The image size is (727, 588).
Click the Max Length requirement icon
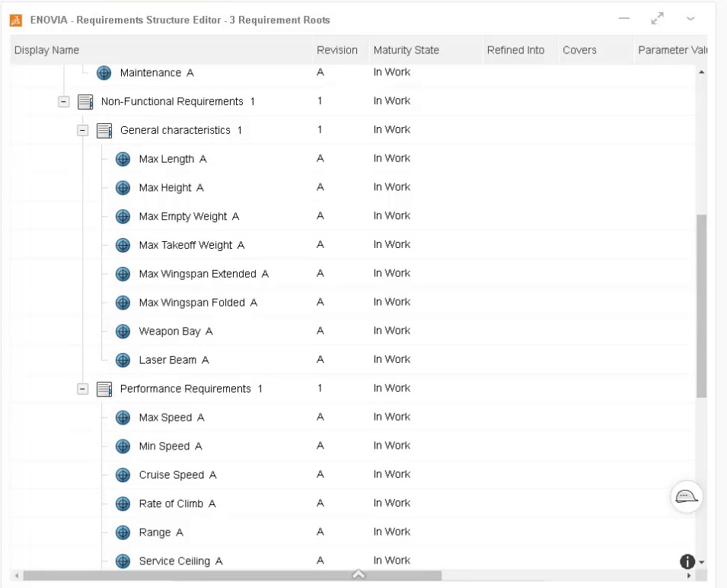[123, 159]
